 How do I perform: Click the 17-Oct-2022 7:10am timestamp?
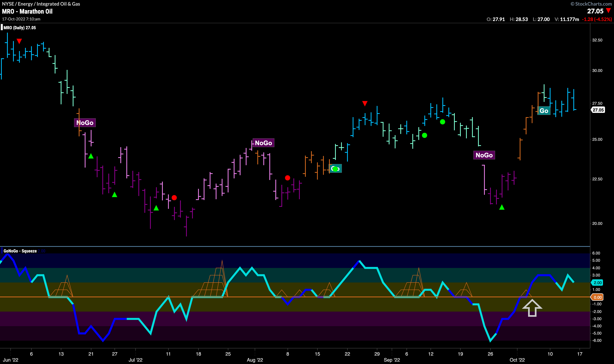(x=21, y=19)
